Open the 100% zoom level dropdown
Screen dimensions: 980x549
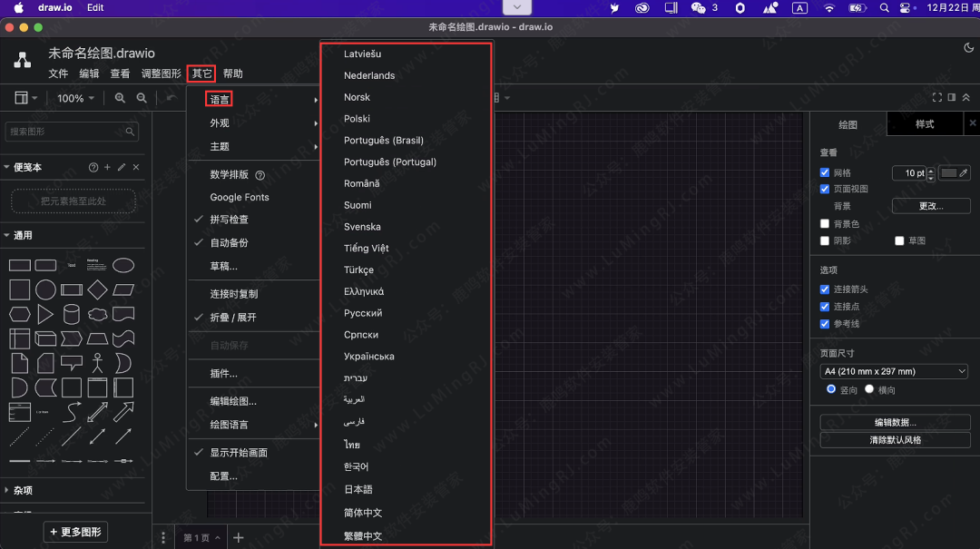(75, 97)
